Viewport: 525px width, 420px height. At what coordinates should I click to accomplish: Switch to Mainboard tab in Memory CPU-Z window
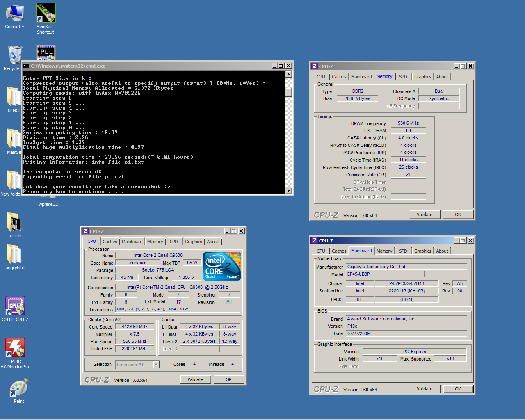pyautogui.click(x=361, y=77)
